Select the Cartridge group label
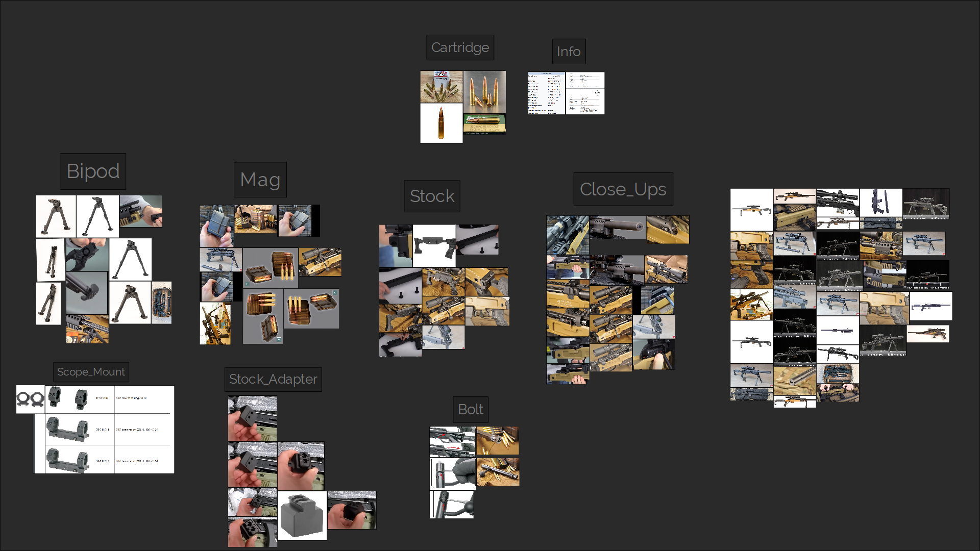Viewport: 980px width, 551px height. coord(460,47)
